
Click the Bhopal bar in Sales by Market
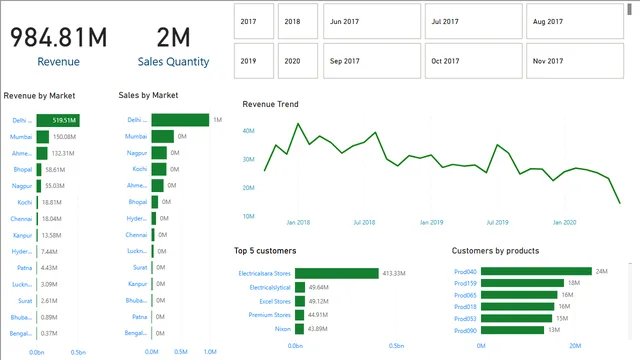click(155, 202)
